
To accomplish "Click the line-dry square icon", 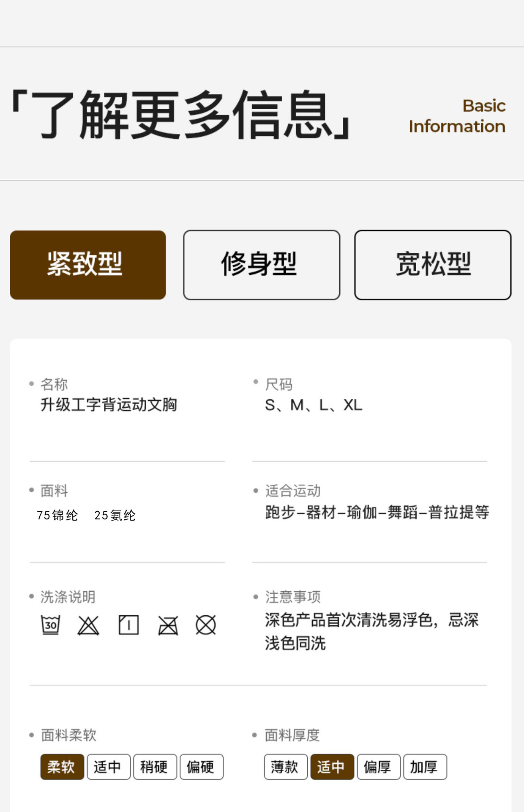I will pyautogui.click(x=128, y=625).
